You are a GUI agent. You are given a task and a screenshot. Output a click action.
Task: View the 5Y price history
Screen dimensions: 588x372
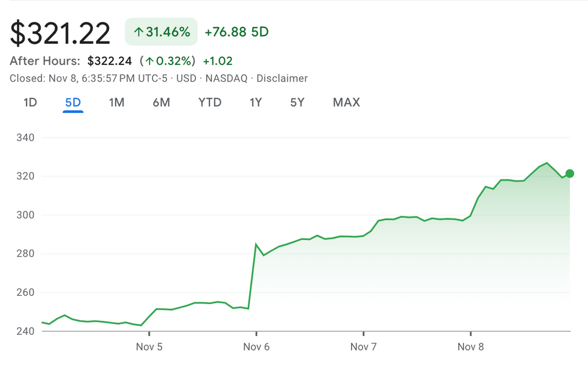click(297, 103)
